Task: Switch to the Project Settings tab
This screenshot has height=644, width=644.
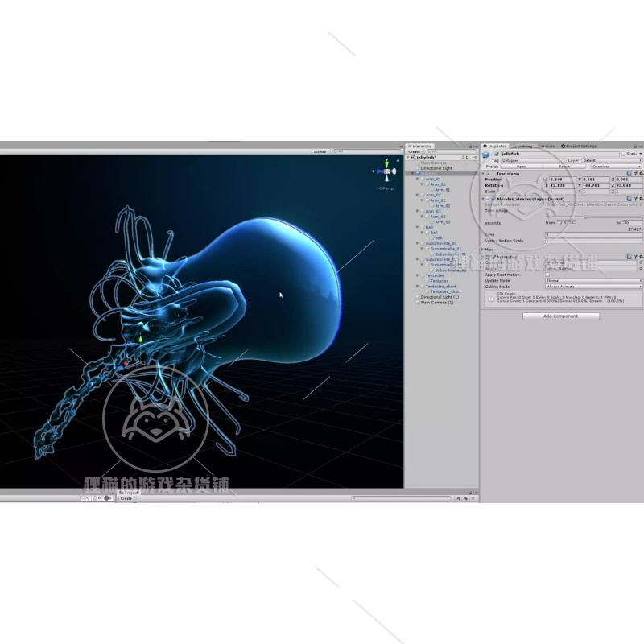Action: (x=579, y=147)
